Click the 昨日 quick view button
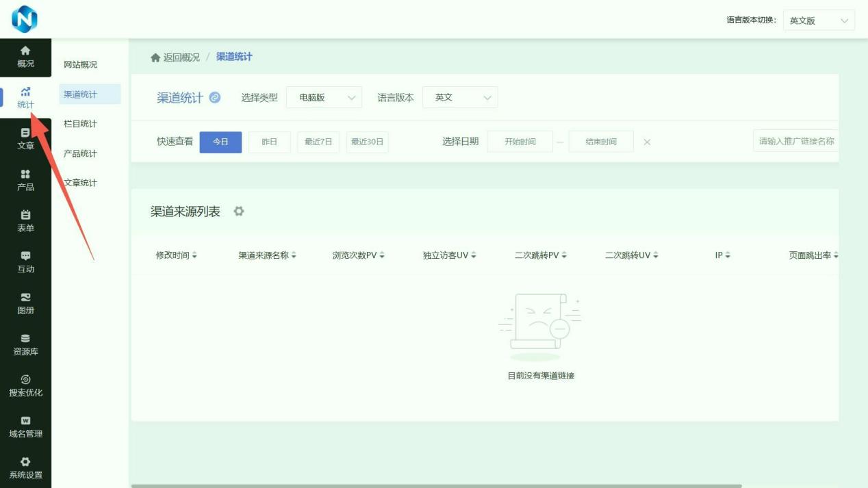Viewport: 868px width, 488px height. (x=270, y=142)
